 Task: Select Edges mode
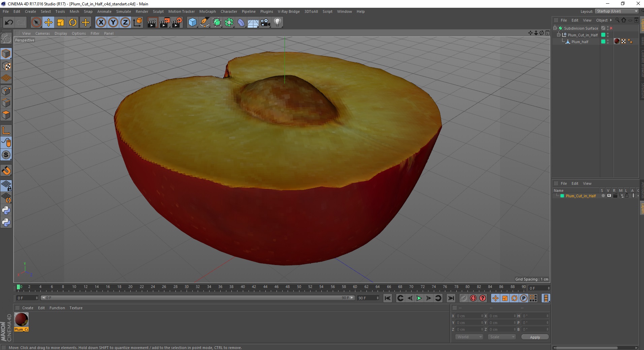pyautogui.click(x=6, y=103)
